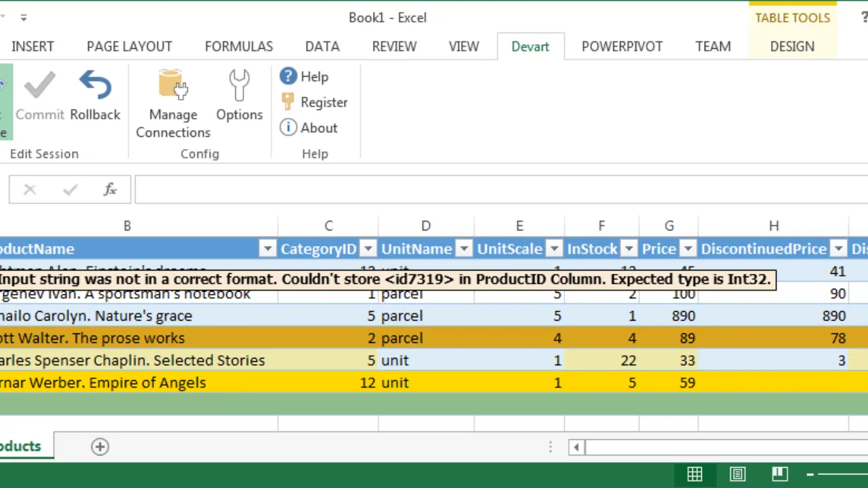Viewport: 868px width, 488px height.
Task: Click the Help question mark item
Action: (x=304, y=77)
